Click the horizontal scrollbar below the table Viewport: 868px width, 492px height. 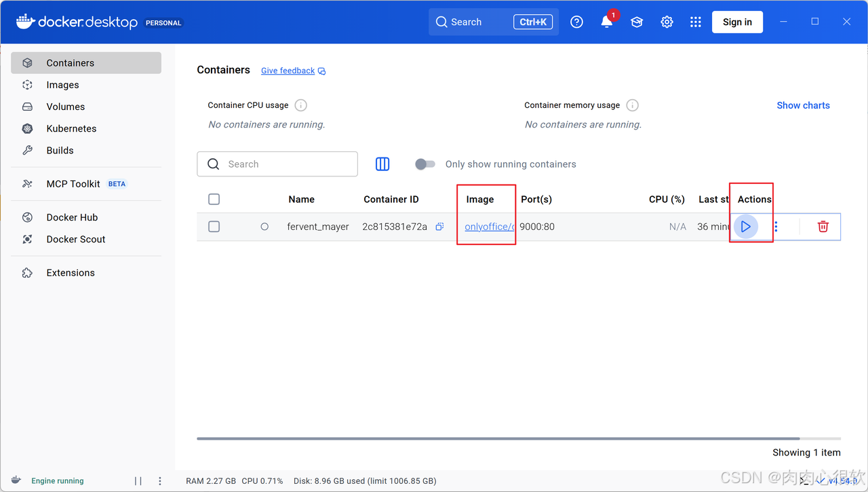coord(498,438)
